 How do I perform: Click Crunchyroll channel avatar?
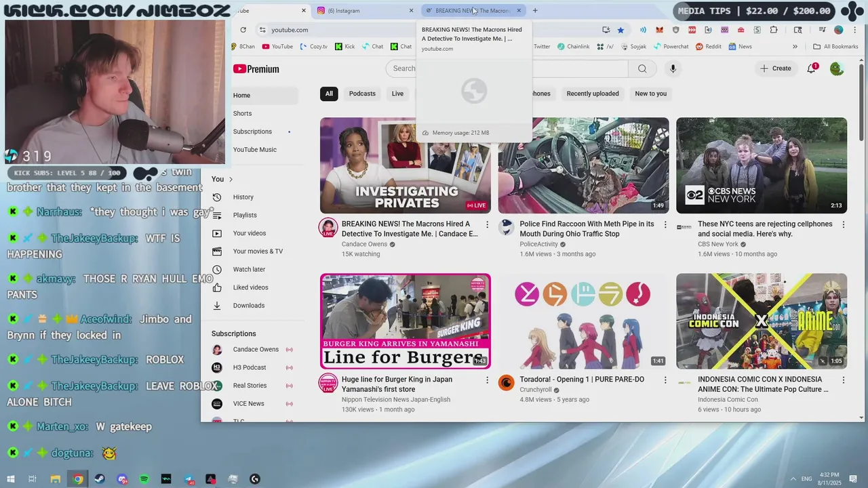(x=507, y=383)
